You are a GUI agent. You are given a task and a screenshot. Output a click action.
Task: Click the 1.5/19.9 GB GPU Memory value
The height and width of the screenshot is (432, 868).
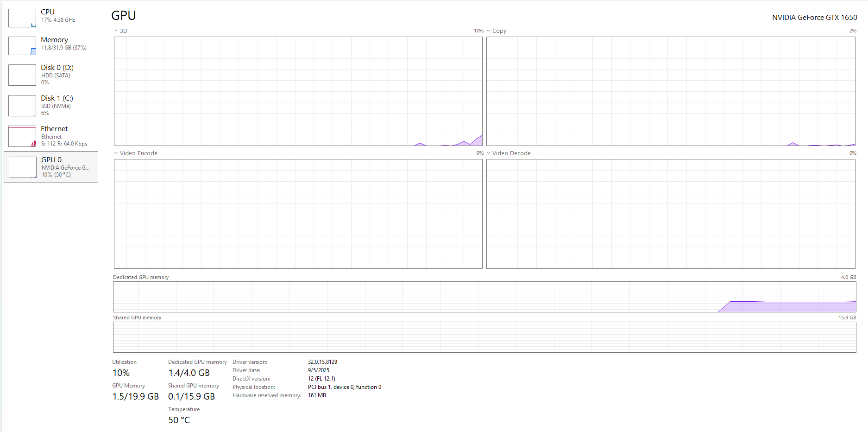(x=136, y=396)
